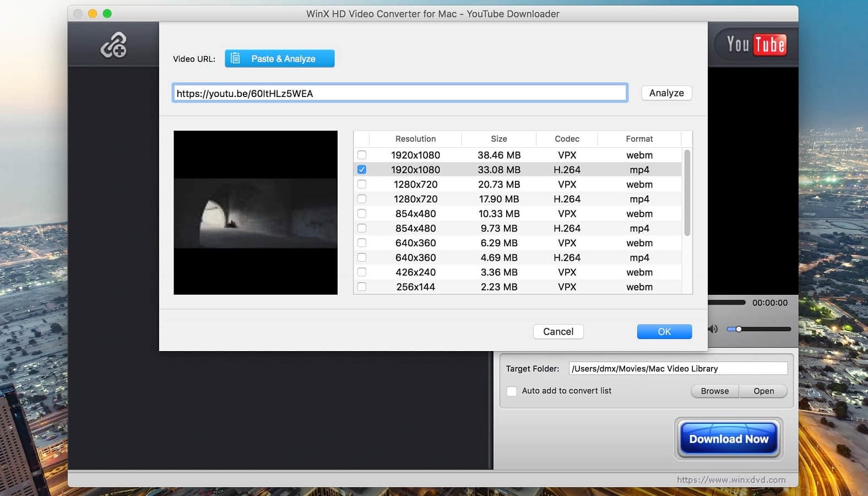
Task: Enable Auto add to convert list
Action: [512, 391]
